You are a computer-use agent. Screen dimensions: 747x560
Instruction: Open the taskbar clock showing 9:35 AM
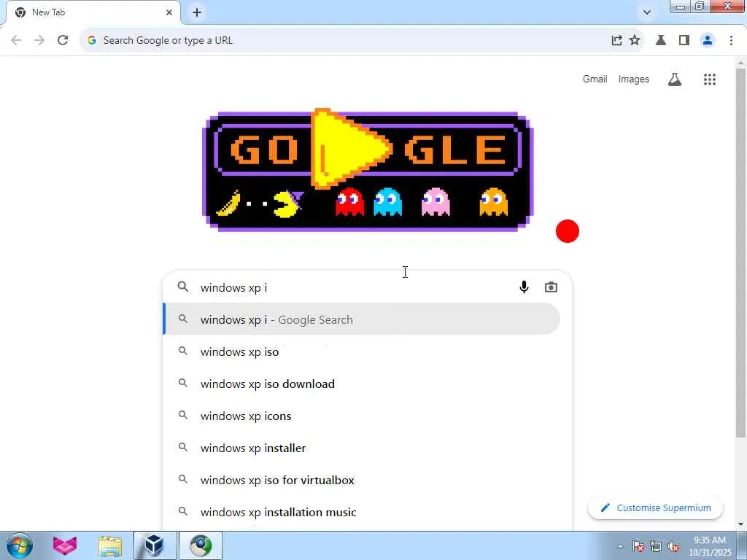click(x=710, y=546)
